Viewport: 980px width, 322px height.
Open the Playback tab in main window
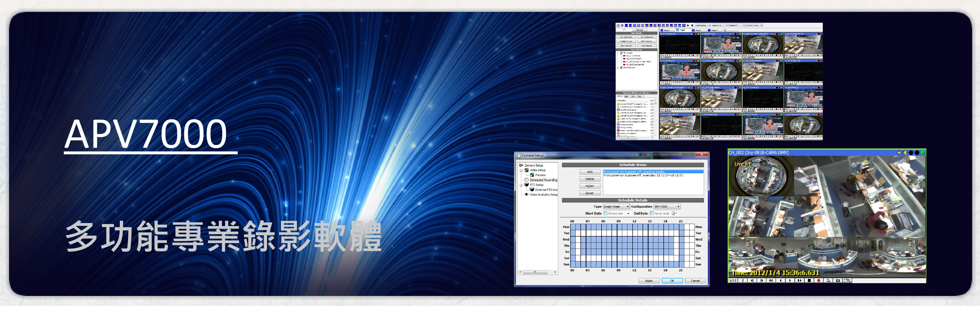(640, 30)
